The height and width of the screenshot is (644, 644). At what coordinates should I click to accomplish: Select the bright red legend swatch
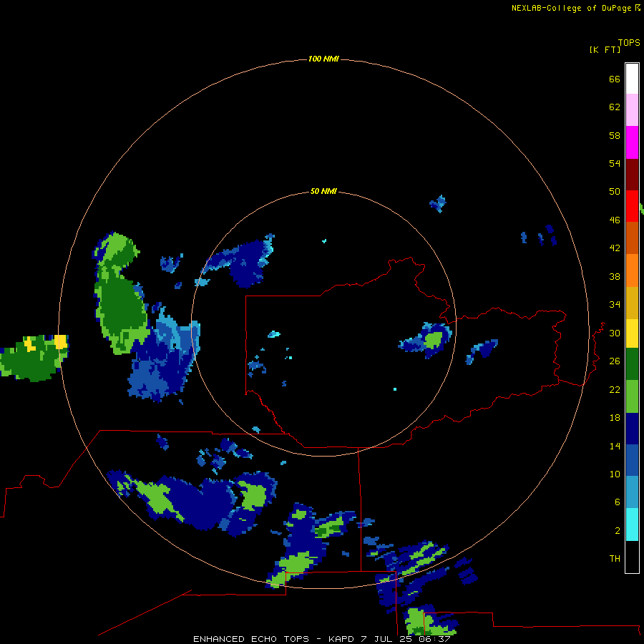point(632,206)
